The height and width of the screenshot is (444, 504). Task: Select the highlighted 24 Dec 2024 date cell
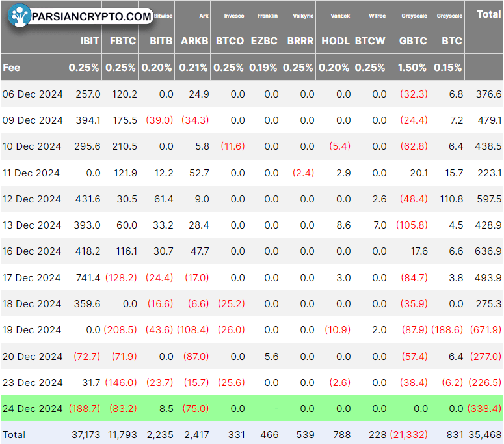(33, 409)
